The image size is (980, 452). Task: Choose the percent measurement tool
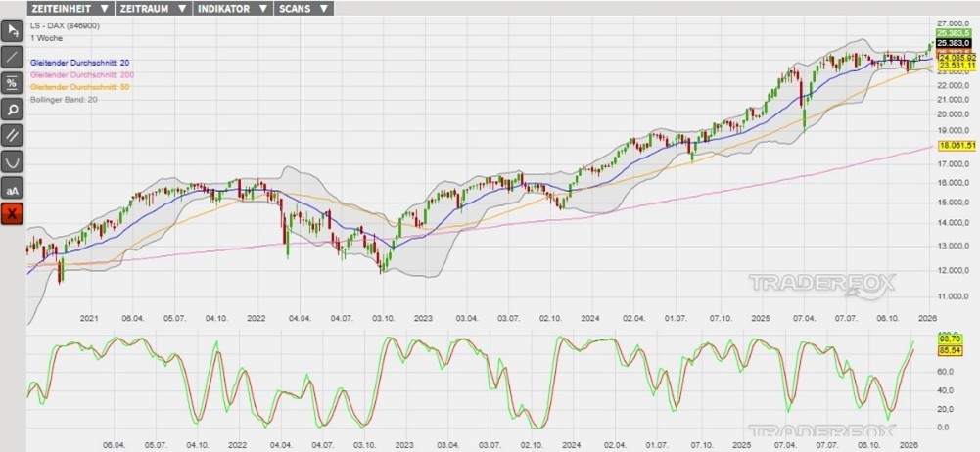pos(13,83)
